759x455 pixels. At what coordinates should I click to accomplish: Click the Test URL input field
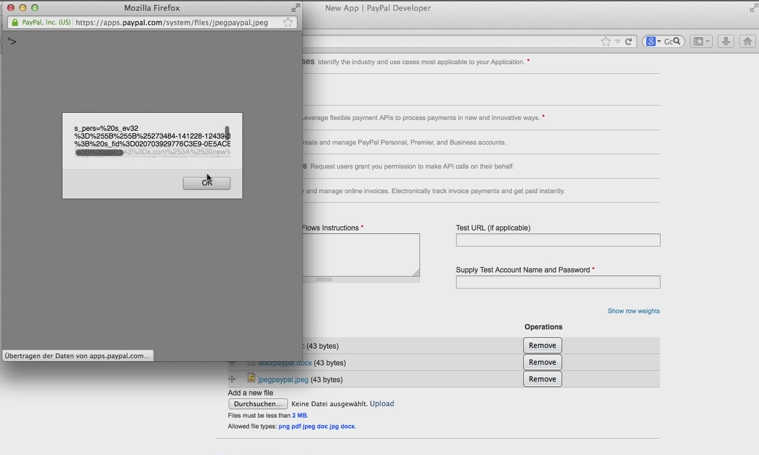point(558,240)
